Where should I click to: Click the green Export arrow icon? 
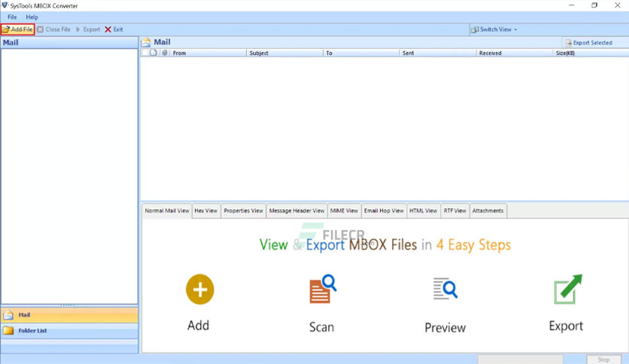click(x=567, y=289)
